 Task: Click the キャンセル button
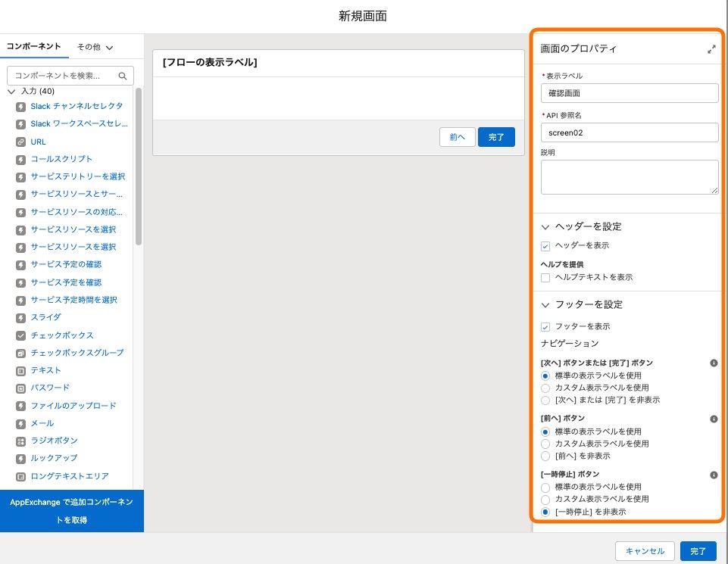pyautogui.click(x=645, y=551)
